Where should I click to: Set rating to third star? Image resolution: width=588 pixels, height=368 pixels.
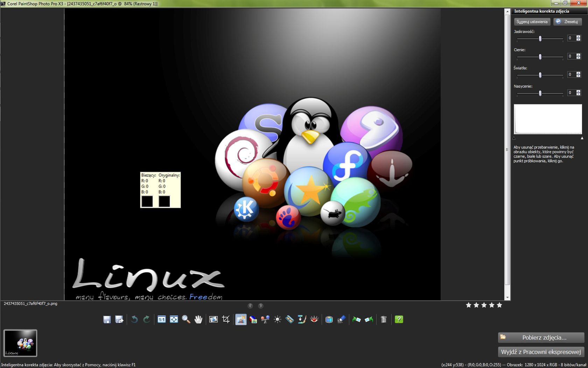pyautogui.click(x=484, y=305)
